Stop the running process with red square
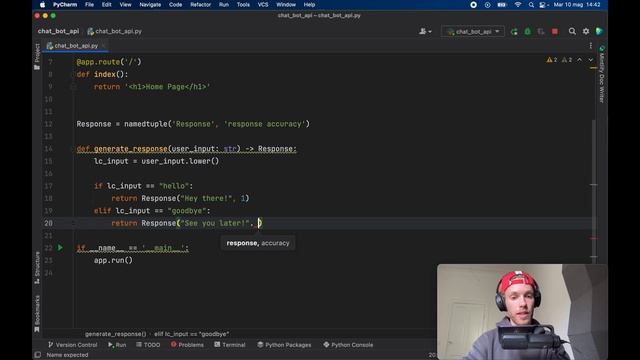Screen dimensions: 640x360 click(555, 31)
